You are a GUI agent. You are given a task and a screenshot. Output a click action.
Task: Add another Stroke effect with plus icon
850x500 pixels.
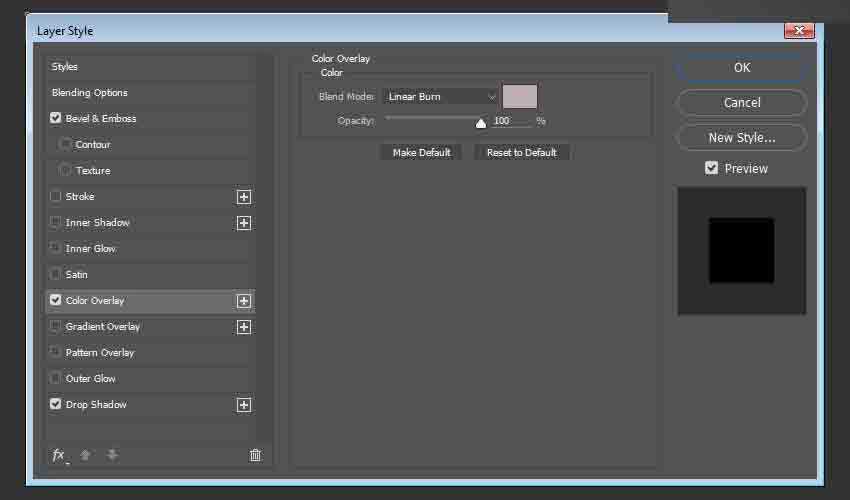[243, 197]
